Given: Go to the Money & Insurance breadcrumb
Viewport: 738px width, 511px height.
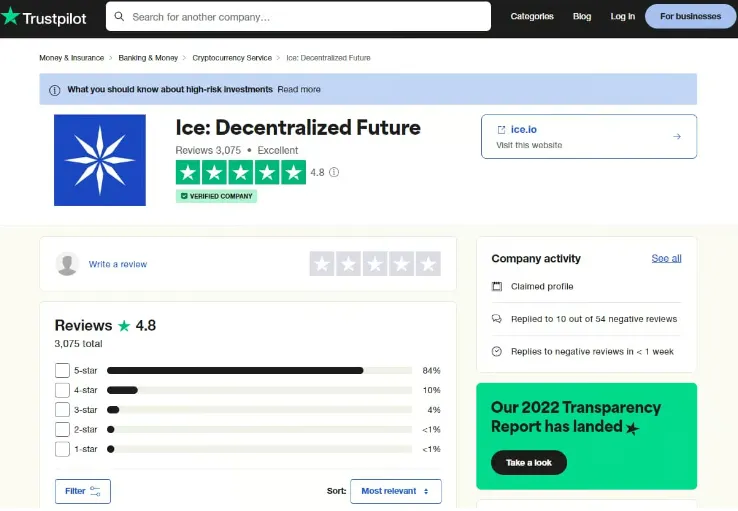Looking at the screenshot, I should pyautogui.click(x=72, y=58).
